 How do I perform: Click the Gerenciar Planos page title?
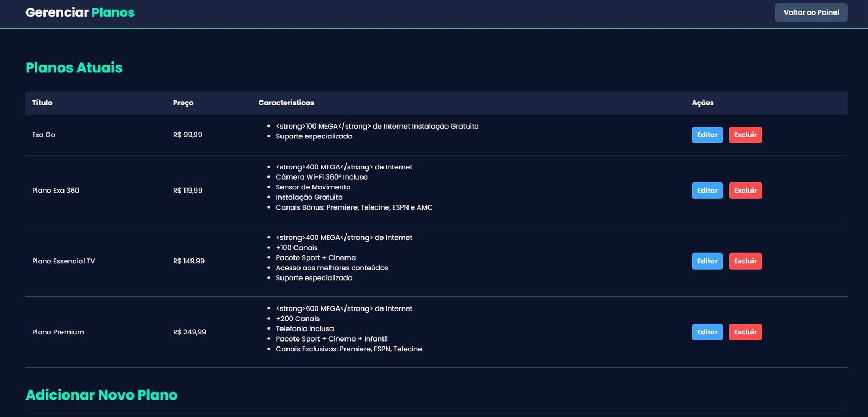coord(80,12)
